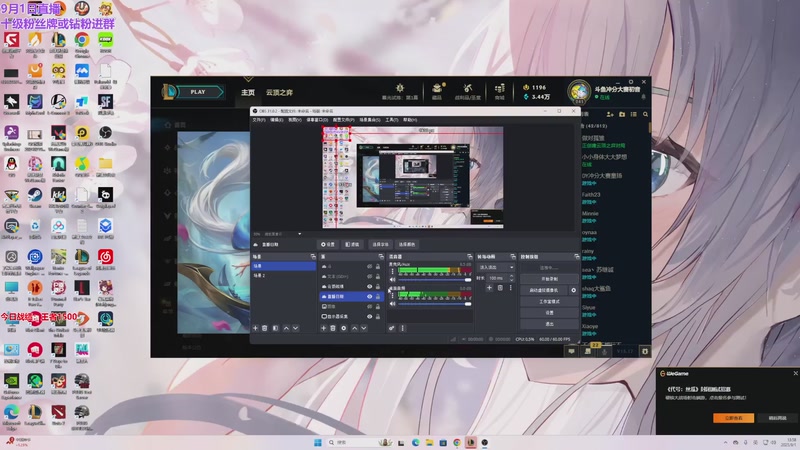This screenshot has height=450, width=800.
Task: Add friend icon in League friends panel
Action: click(610, 114)
